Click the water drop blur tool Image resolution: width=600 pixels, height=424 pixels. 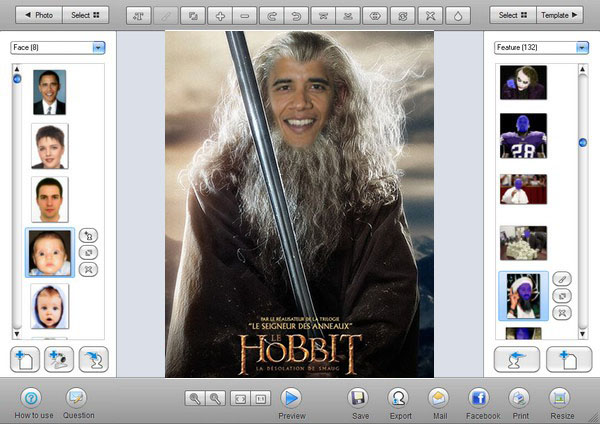(x=457, y=16)
